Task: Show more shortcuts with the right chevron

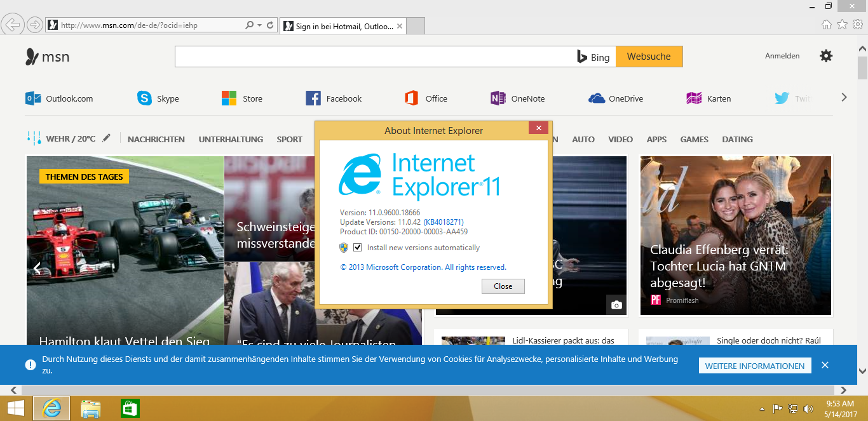Action: [844, 98]
